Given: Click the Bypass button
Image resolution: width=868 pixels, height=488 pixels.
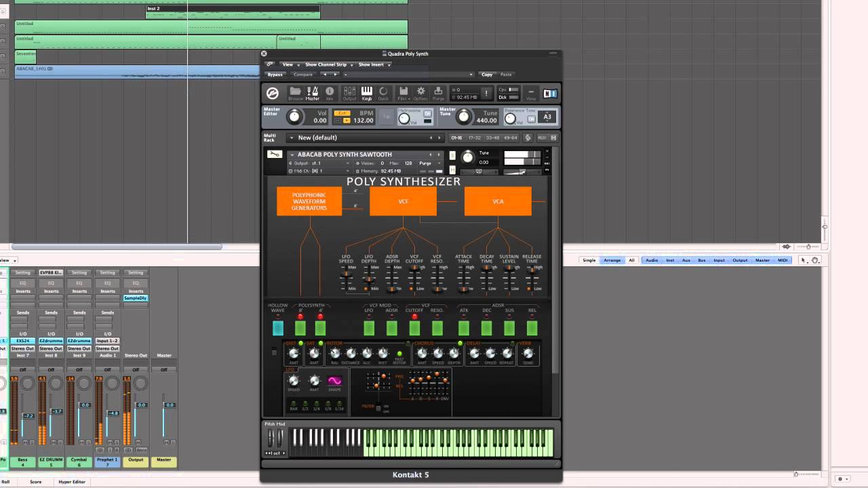Looking at the screenshot, I should 275,75.
